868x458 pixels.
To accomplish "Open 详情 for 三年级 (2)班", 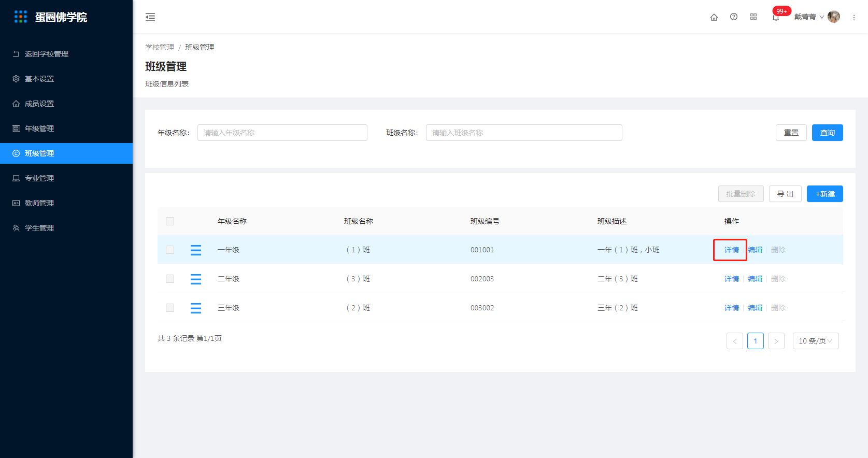I will point(732,308).
